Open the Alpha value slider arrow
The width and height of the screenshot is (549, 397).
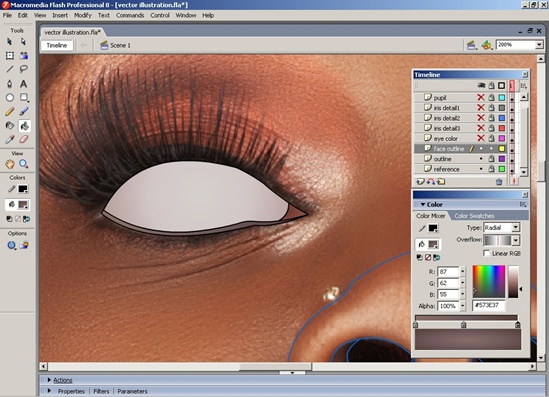click(x=463, y=306)
